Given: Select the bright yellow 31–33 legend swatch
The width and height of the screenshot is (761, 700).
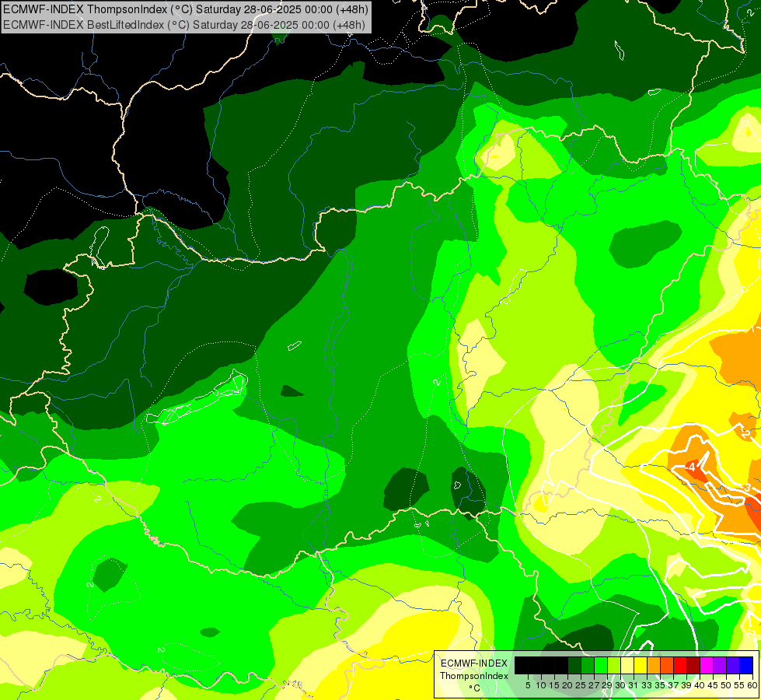Looking at the screenshot, I should pyautogui.click(x=641, y=665).
